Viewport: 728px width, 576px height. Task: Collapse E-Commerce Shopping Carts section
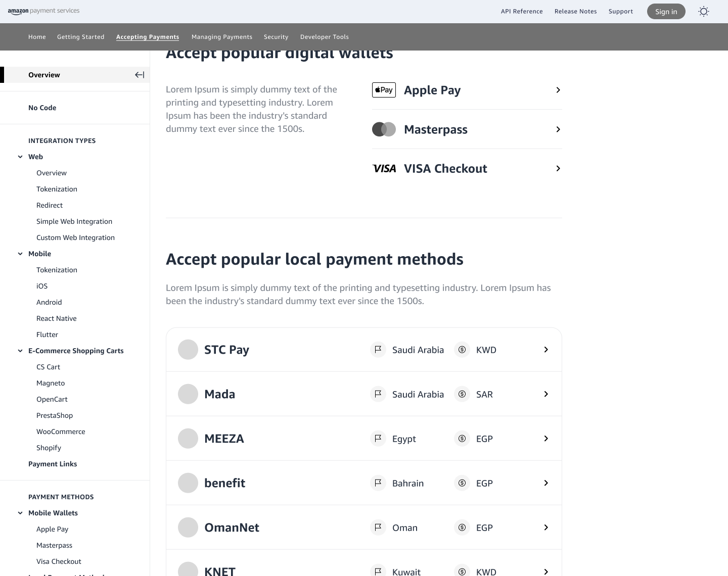click(x=20, y=351)
